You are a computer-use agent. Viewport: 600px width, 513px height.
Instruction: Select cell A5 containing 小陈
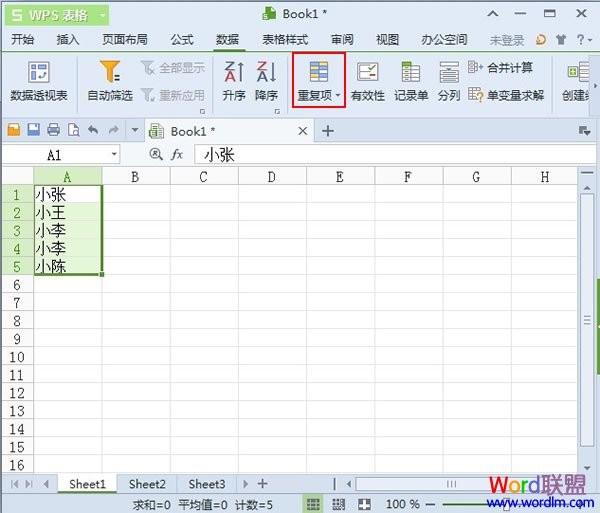(x=68, y=266)
